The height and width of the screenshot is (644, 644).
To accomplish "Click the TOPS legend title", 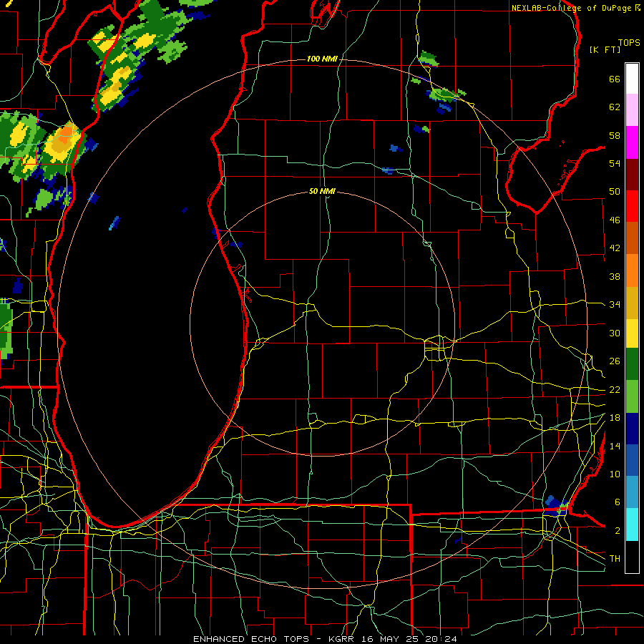I will pos(629,43).
